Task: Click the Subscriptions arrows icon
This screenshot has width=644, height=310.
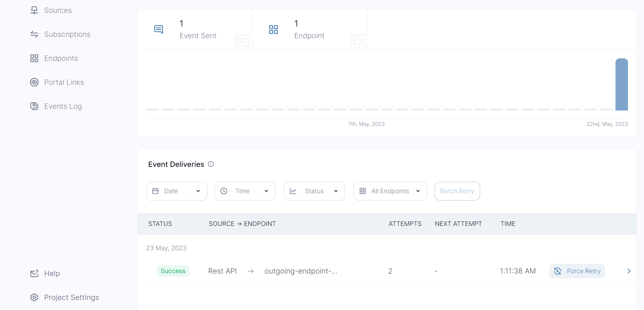Action: [34, 34]
